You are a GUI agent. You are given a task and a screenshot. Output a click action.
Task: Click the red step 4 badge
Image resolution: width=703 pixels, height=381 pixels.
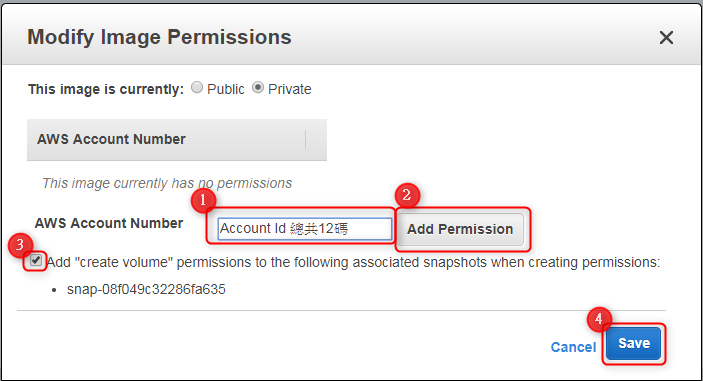click(x=599, y=320)
